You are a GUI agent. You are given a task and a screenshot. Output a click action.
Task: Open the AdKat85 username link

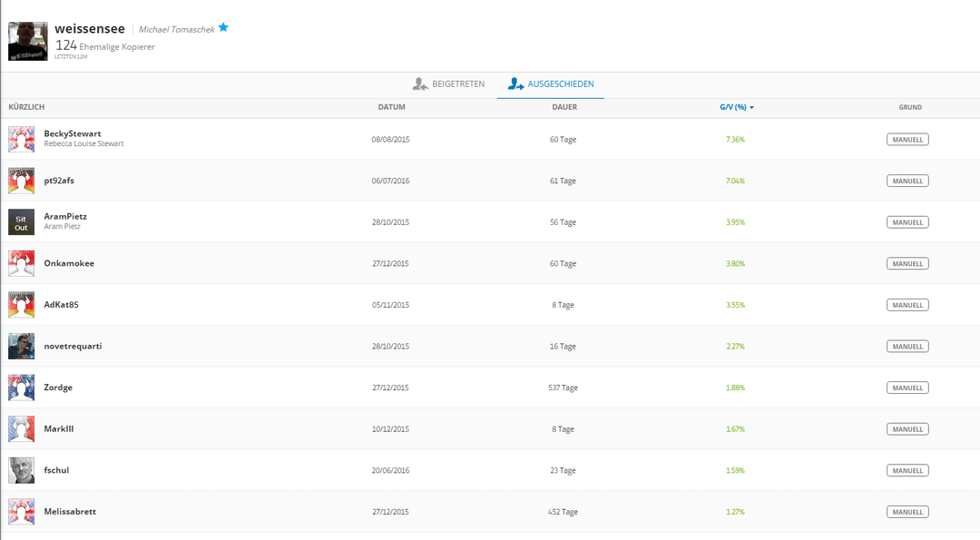tap(61, 305)
